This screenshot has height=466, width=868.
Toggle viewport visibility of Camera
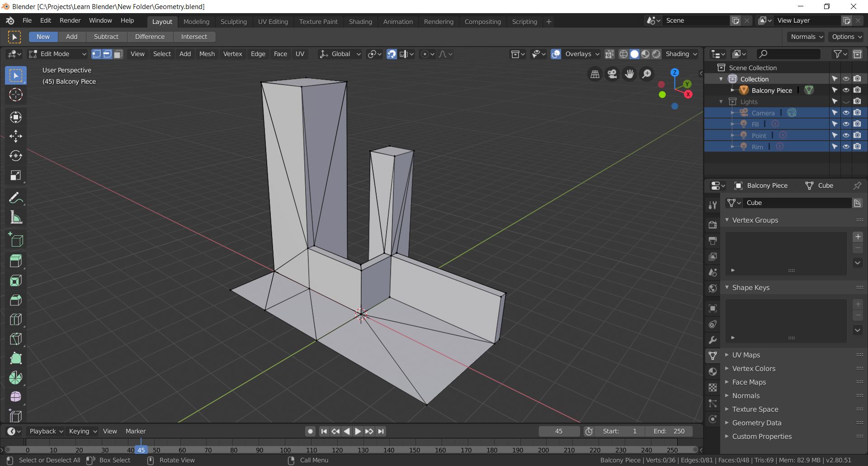click(x=846, y=113)
